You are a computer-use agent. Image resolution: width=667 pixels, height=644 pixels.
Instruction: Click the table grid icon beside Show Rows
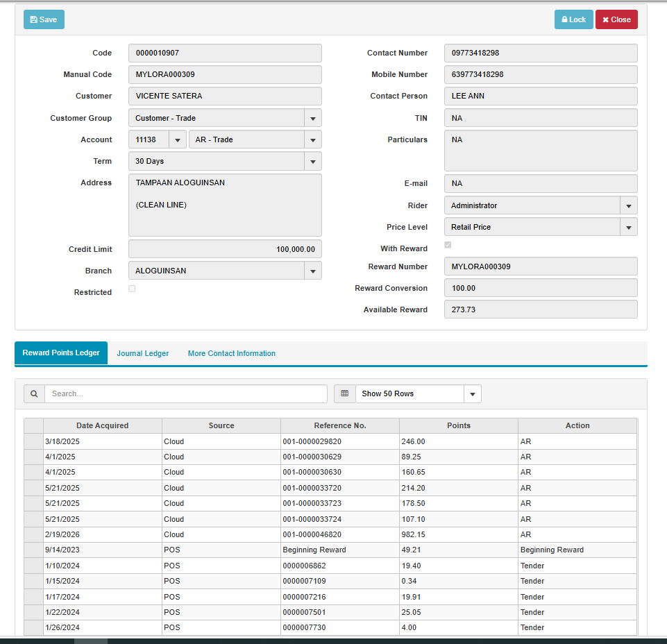click(344, 394)
